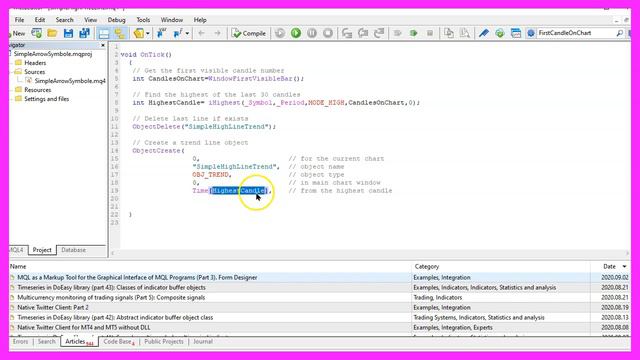
Task: Click the grey start debugging on real data icon
Action: (280, 33)
